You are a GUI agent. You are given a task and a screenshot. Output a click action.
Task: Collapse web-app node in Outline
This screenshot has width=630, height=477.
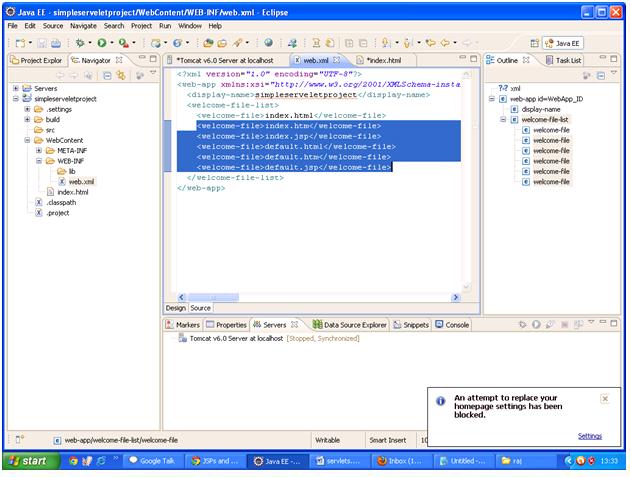pos(491,98)
